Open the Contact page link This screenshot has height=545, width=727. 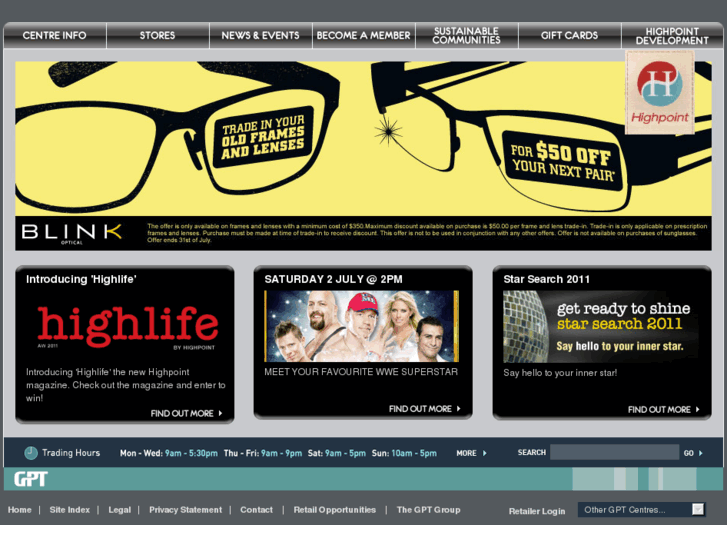[256, 510]
